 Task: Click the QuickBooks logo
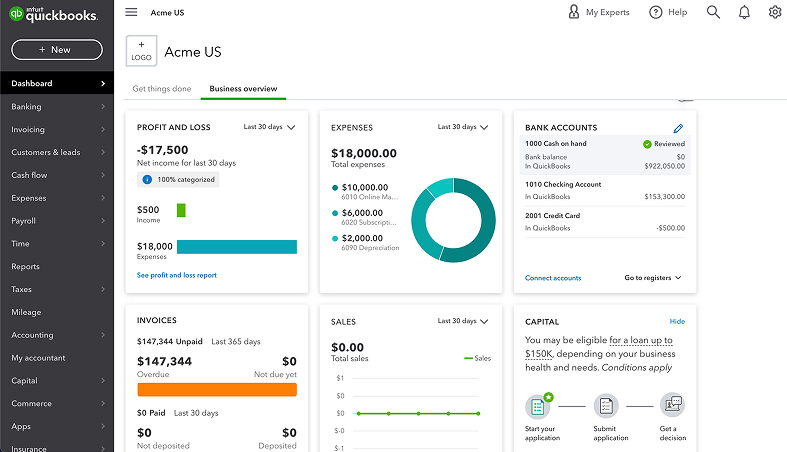point(53,14)
